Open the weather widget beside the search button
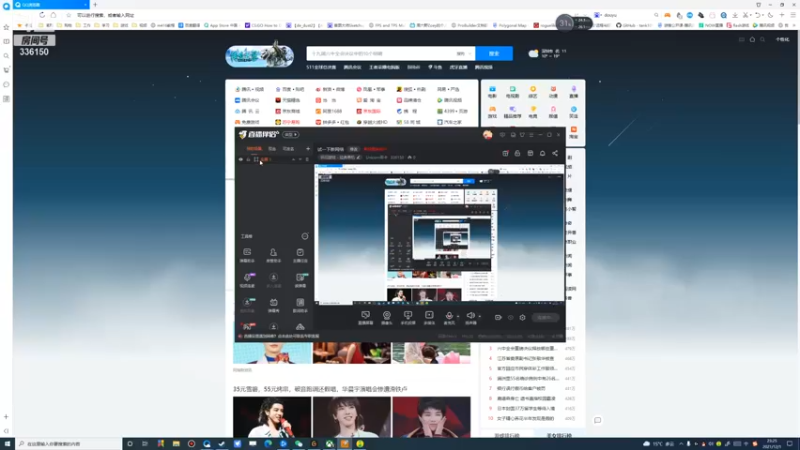This screenshot has width=800, height=450. (547, 54)
